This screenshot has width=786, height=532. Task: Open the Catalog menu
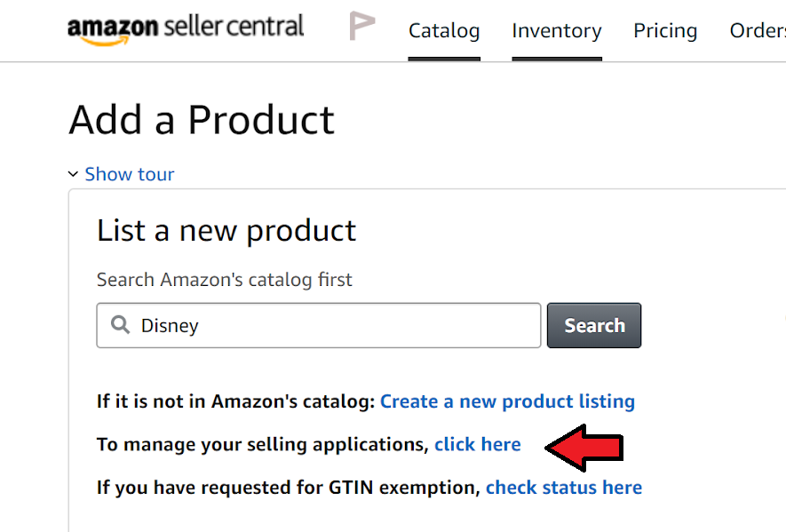(444, 31)
